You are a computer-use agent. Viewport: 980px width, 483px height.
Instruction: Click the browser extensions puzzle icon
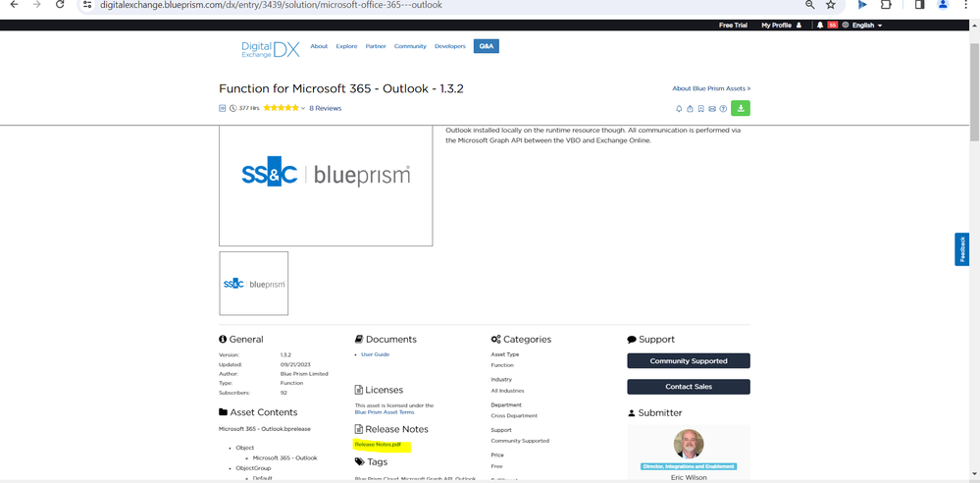click(x=886, y=4)
